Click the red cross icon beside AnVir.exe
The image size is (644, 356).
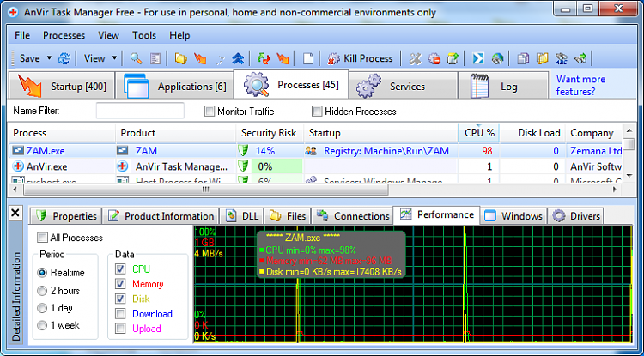18,166
